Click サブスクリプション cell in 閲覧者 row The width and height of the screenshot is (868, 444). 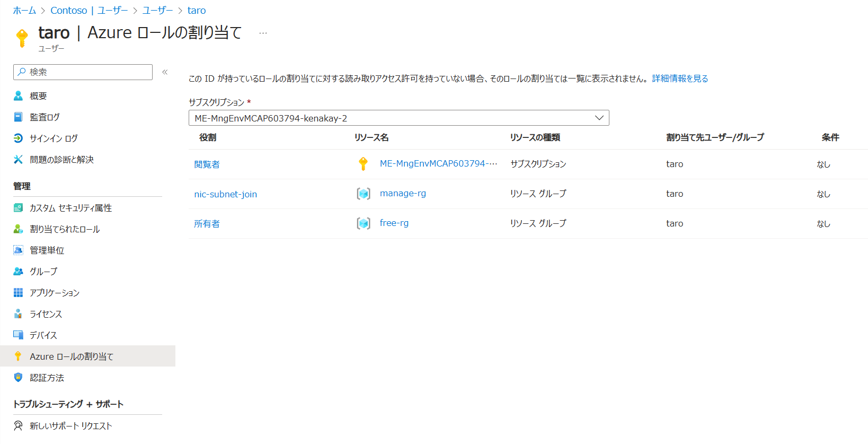click(x=538, y=164)
